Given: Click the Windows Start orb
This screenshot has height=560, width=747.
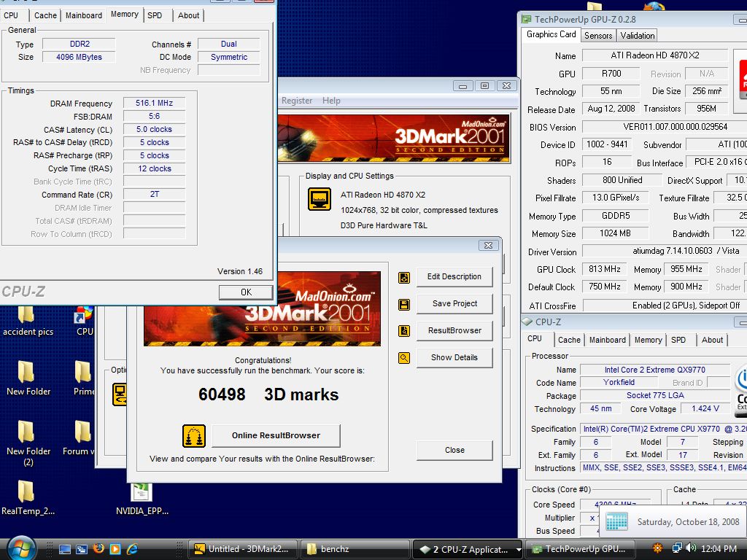Looking at the screenshot, I should click(21, 548).
